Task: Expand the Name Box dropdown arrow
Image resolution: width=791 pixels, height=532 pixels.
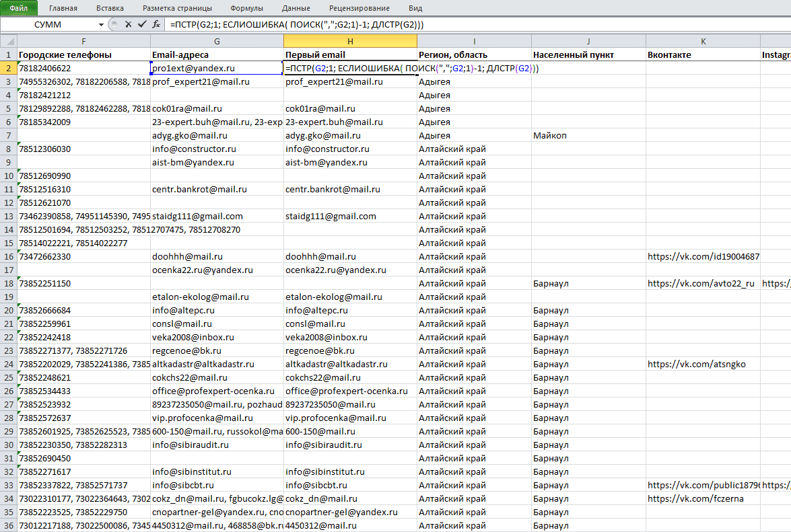Action: pyautogui.click(x=101, y=25)
